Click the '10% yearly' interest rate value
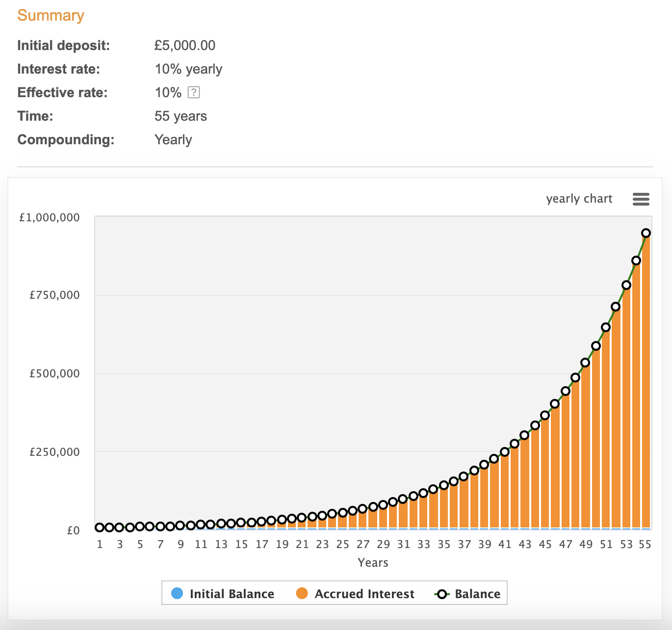Image resolution: width=672 pixels, height=630 pixels. pyautogui.click(x=188, y=69)
